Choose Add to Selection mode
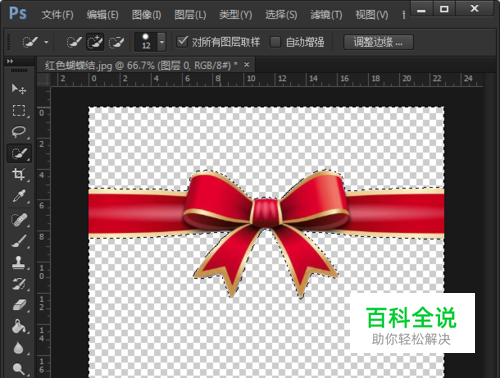This screenshot has width=500, height=378. point(95,42)
